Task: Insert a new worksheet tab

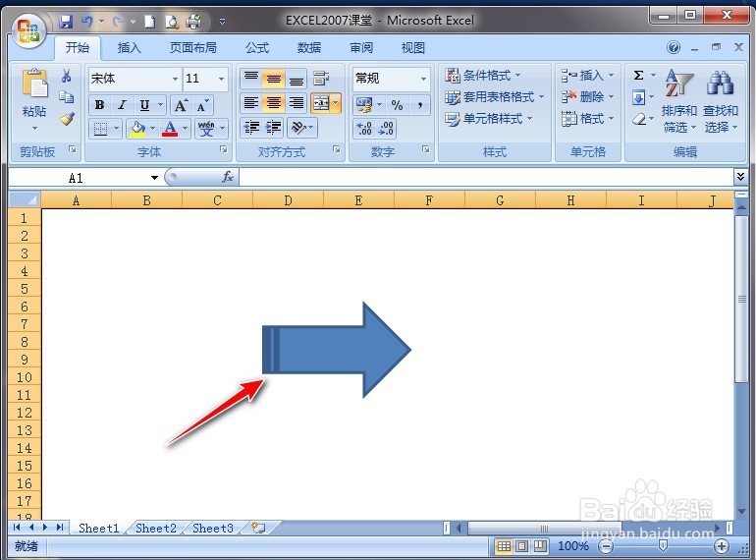Action: click(258, 528)
